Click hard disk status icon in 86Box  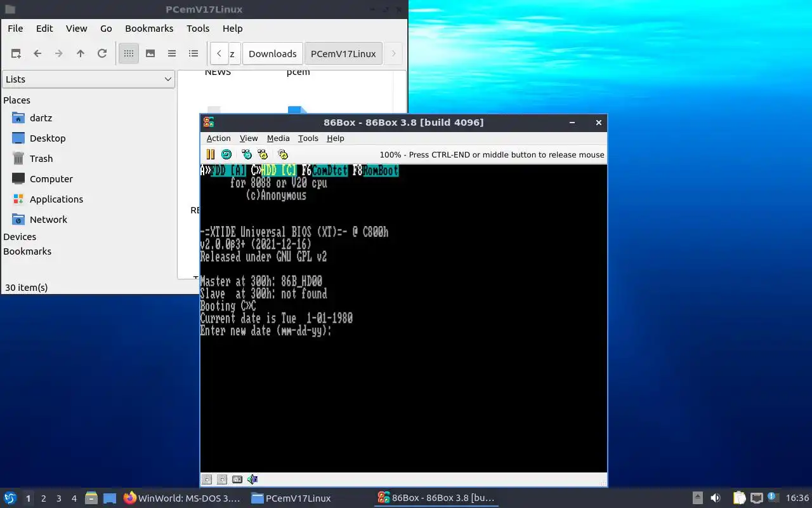(237, 479)
